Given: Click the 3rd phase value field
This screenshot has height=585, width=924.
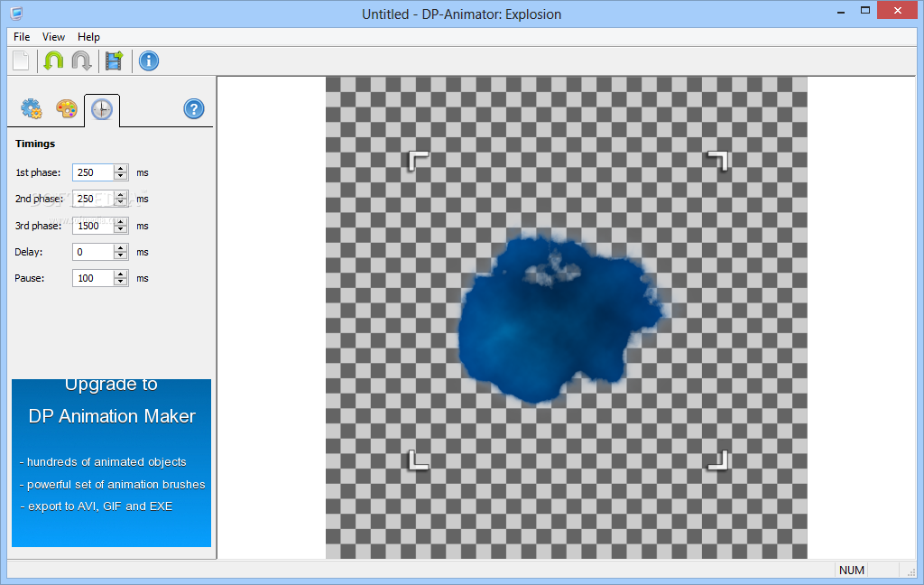Looking at the screenshot, I should click(x=93, y=226).
